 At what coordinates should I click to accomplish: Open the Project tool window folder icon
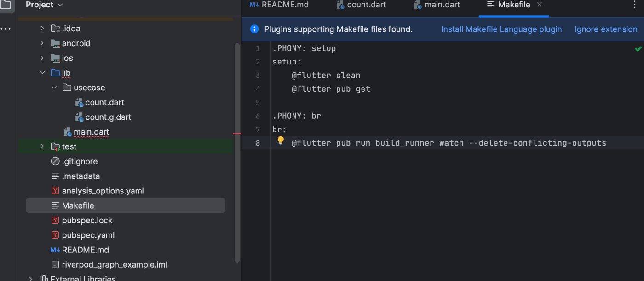click(x=6, y=4)
